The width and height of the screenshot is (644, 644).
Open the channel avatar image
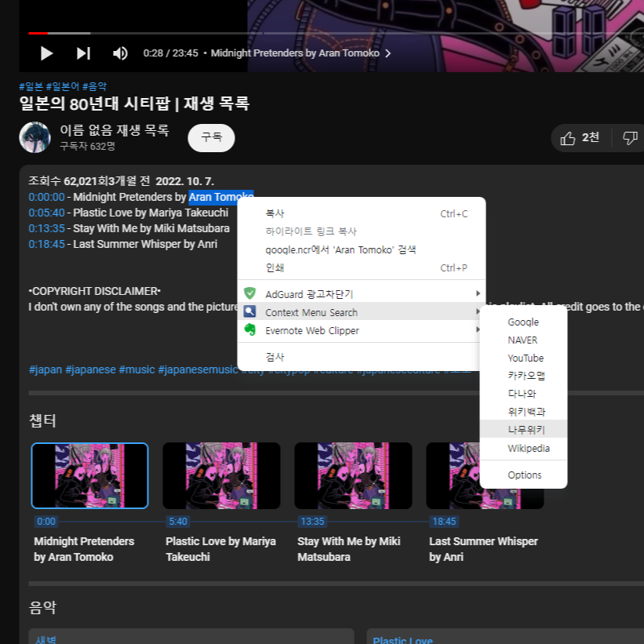click(x=35, y=137)
